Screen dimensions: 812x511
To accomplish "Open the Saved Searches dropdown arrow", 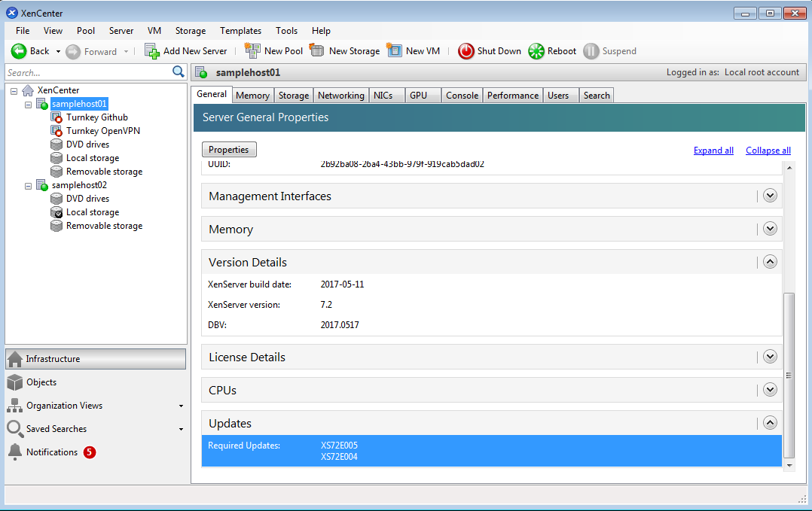I will [181, 430].
